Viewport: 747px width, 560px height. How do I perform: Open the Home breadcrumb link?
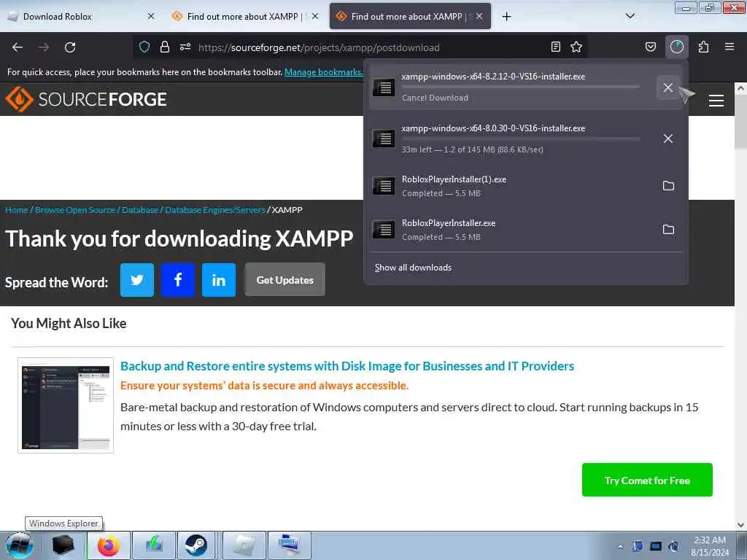tap(17, 210)
